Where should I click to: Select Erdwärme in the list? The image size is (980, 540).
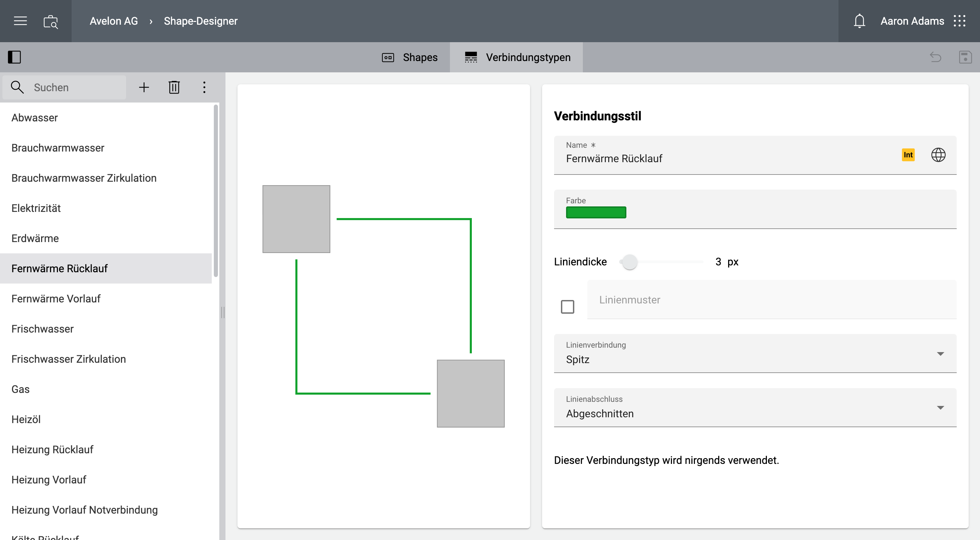(106, 238)
